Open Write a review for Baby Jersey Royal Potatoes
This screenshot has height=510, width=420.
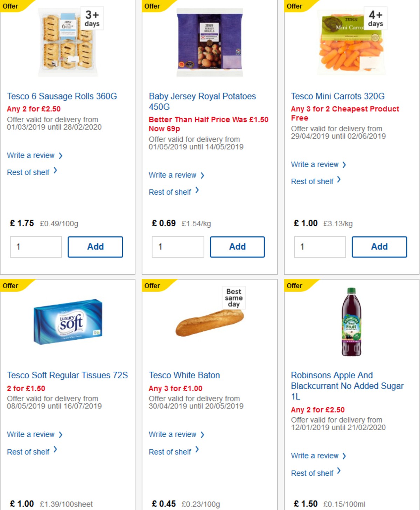click(x=173, y=175)
